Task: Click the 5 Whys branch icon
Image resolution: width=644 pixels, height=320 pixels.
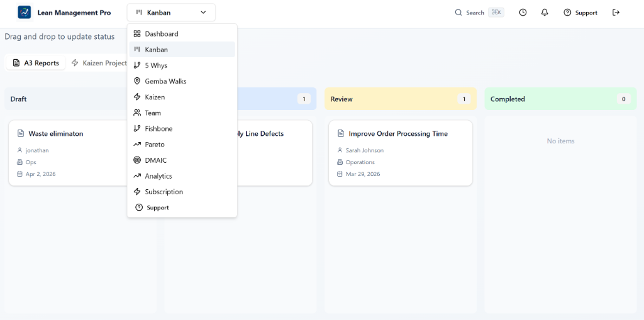Action: point(137,65)
